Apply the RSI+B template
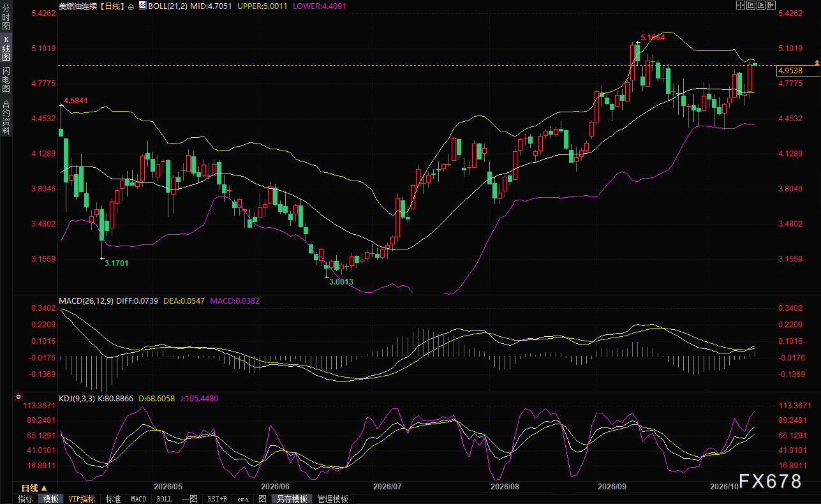 [x=218, y=499]
